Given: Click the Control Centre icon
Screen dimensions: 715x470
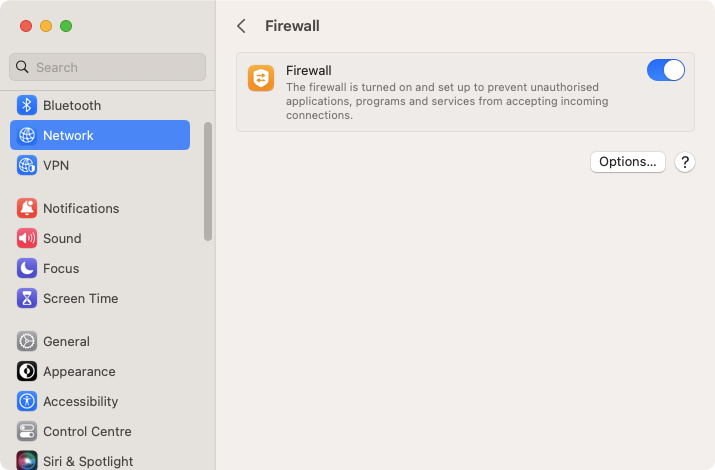Looking at the screenshot, I should pyautogui.click(x=27, y=432).
